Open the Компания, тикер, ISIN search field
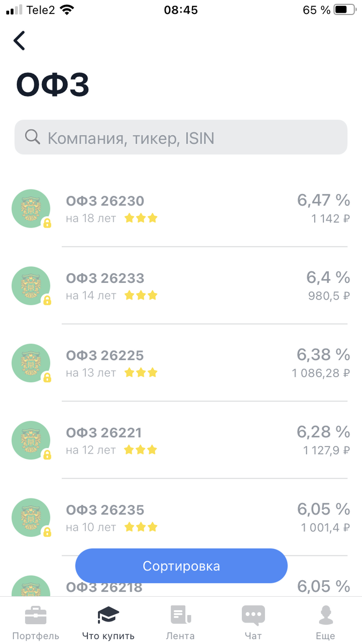Image resolution: width=362 pixels, height=644 pixels. [x=181, y=137]
